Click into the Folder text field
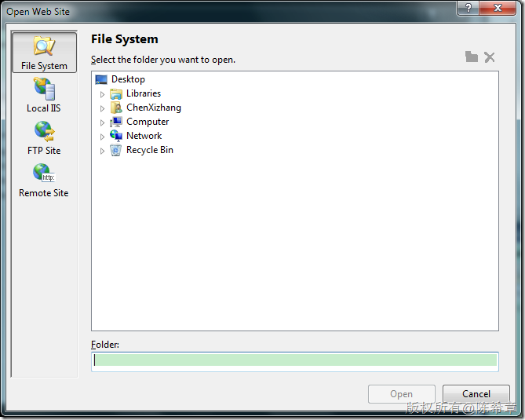Viewport: 525px width, 420px height. click(295, 361)
